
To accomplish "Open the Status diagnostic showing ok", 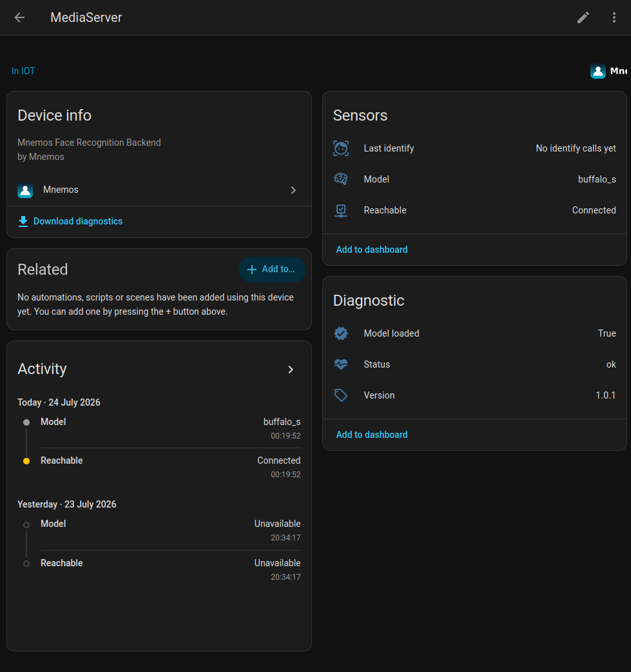I will (474, 364).
